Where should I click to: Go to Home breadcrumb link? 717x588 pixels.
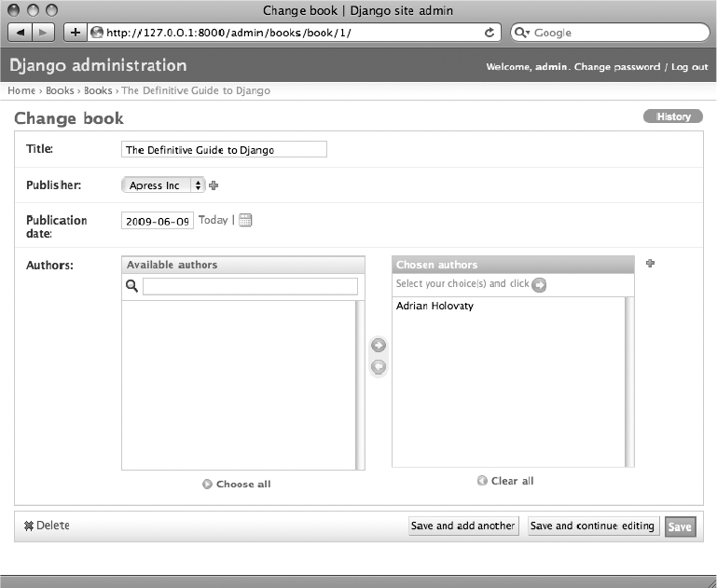pos(21,90)
